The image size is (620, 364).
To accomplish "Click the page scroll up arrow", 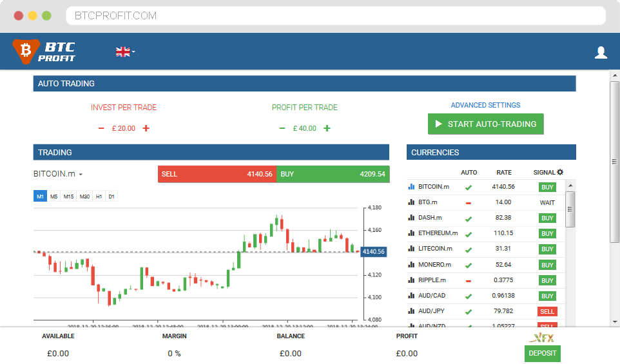I will click(x=614, y=75).
